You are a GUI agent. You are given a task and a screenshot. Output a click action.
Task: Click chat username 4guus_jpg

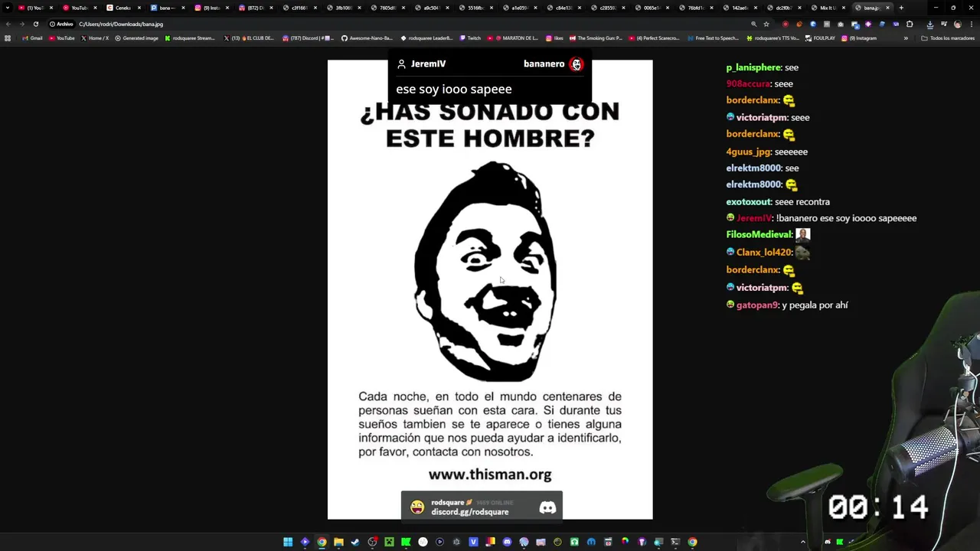[x=748, y=152]
